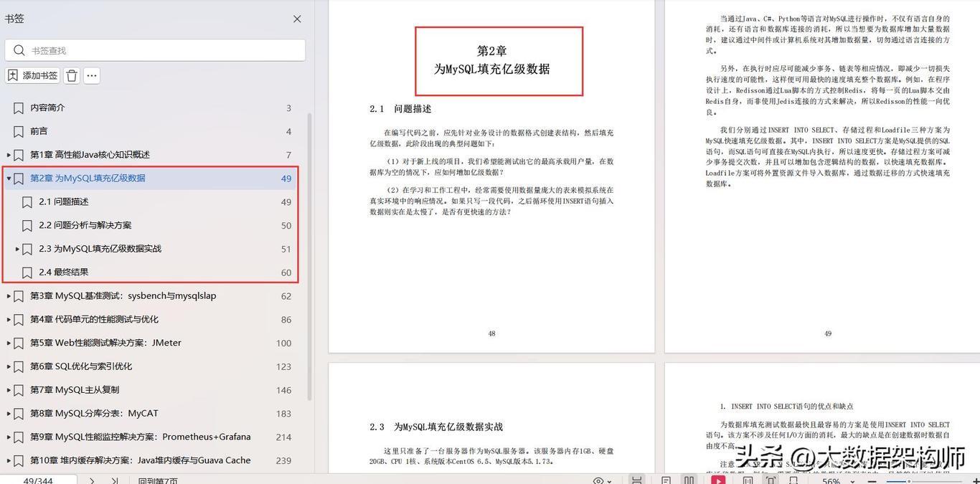Click the 回到第7页 link
Image resolution: width=980 pixels, height=484 pixels.
tap(158, 480)
